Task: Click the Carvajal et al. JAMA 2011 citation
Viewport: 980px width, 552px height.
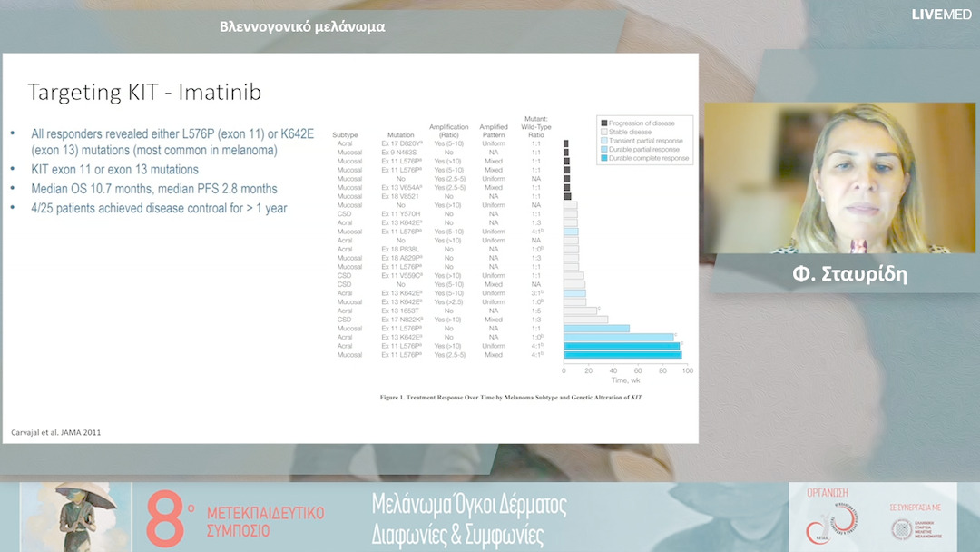Action: (55, 432)
